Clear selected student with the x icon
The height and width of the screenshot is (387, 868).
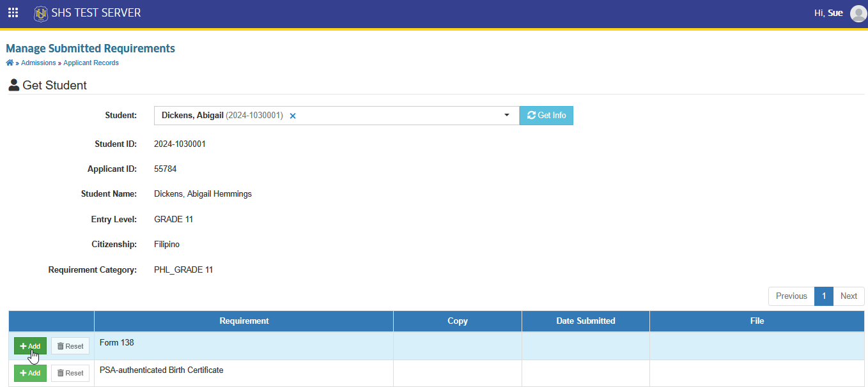pyautogui.click(x=293, y=116)
